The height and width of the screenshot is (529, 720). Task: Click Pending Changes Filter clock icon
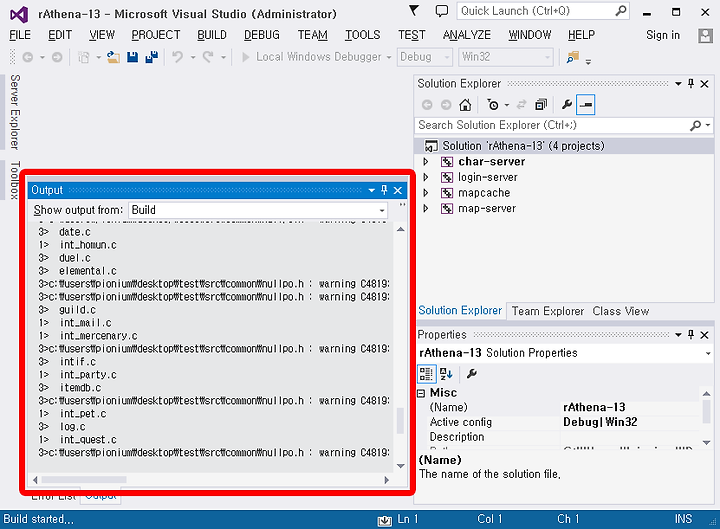click(x=493, y=105)
